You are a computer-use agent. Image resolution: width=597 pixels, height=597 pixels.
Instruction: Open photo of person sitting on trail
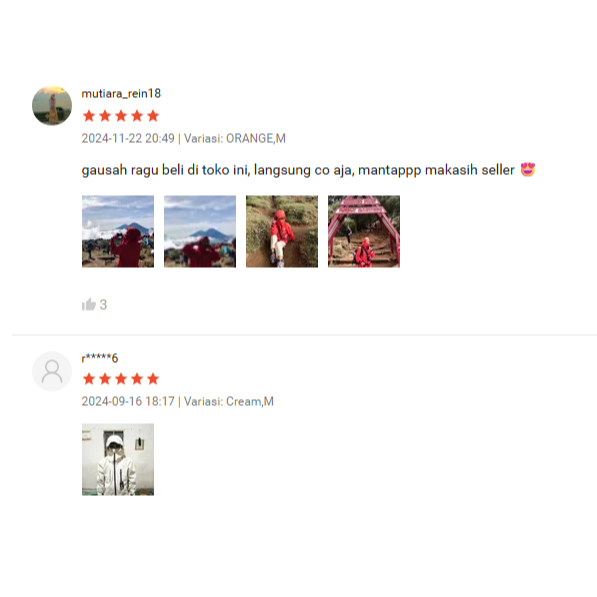click(x=282, y=231)
